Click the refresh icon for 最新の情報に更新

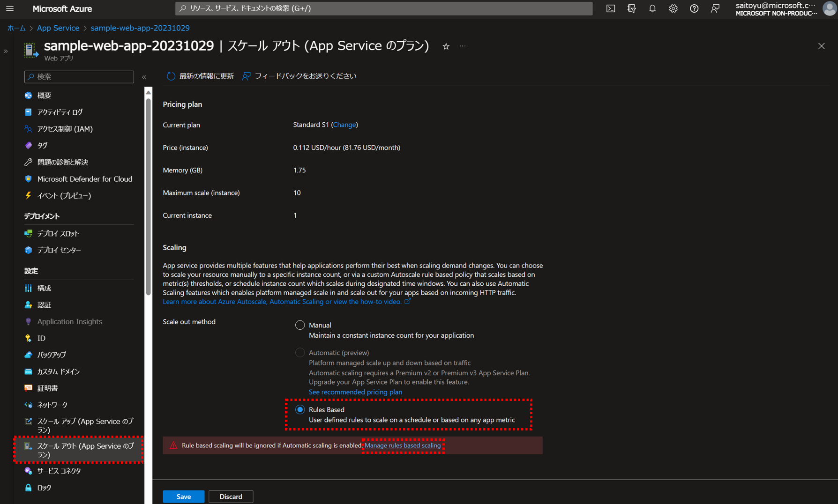point(171,76)
